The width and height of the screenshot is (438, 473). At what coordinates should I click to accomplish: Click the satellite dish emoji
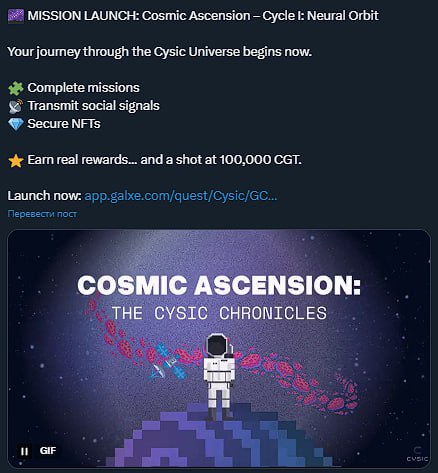pos(16,106)
